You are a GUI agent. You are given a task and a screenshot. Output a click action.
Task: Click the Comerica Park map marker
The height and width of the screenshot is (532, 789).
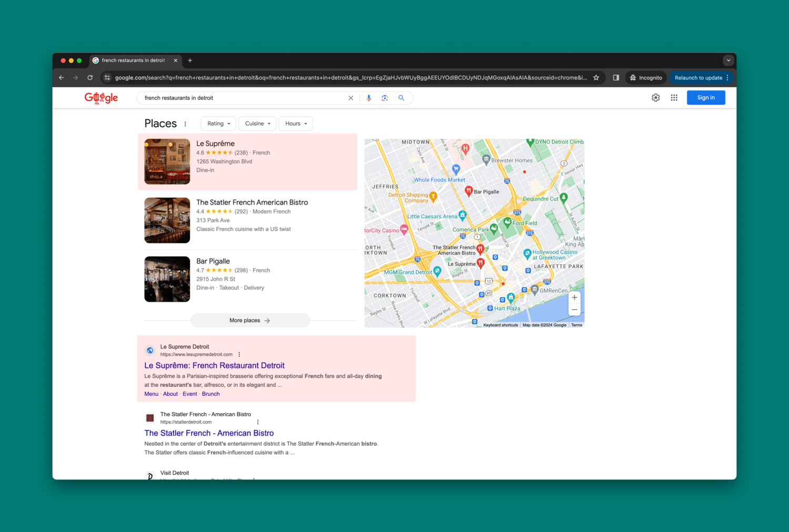pos(494,229)
